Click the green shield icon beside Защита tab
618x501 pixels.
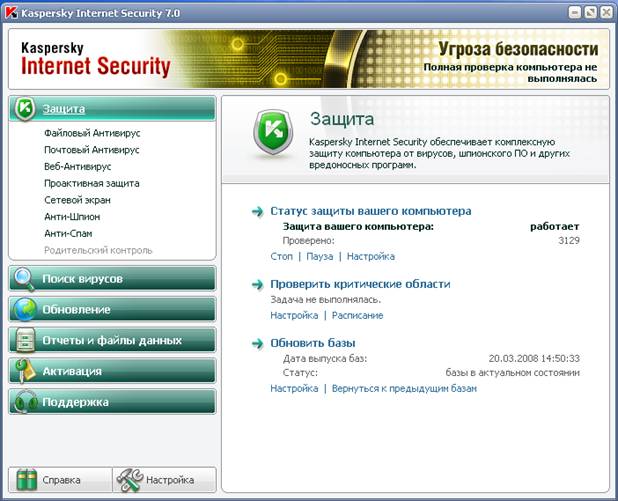pos(25,108)
